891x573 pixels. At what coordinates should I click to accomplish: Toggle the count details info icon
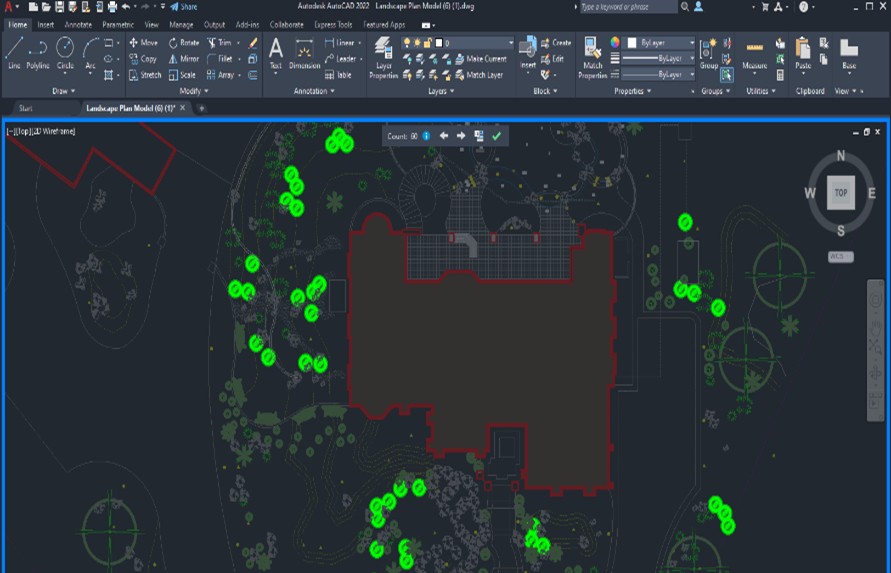(426, 136)
